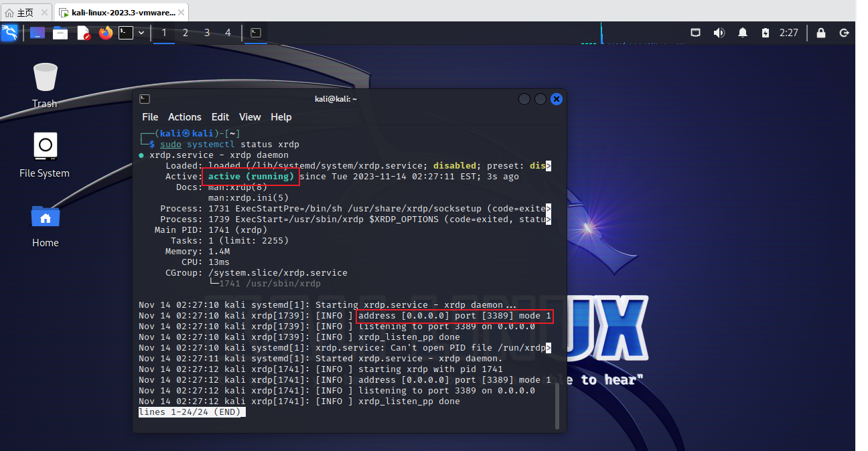This screenshot has height=451, width=868.
Task: Maximize the kali@kali terminal window
Action: pos(540,99)
